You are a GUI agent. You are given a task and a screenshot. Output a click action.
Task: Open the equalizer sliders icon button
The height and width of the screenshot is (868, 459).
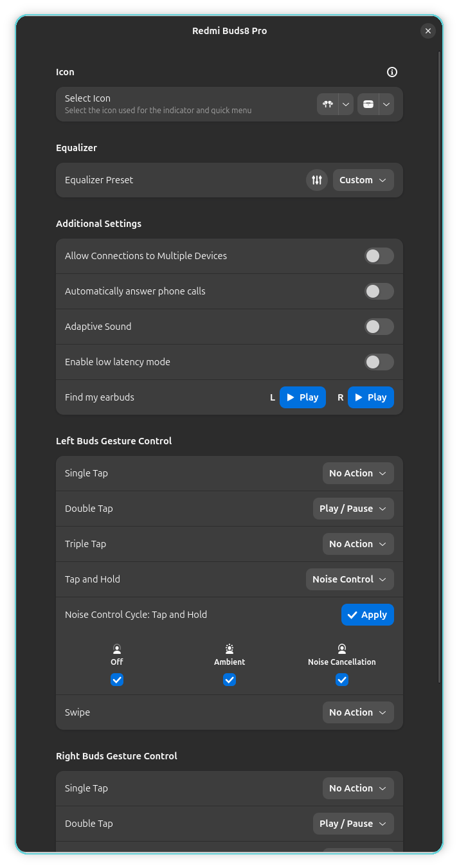[317, 180]
